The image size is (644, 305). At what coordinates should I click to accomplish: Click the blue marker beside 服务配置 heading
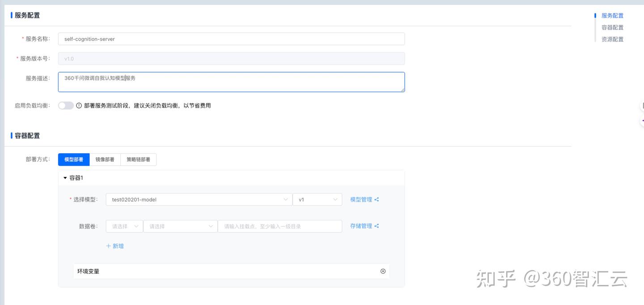pos(11,15)
